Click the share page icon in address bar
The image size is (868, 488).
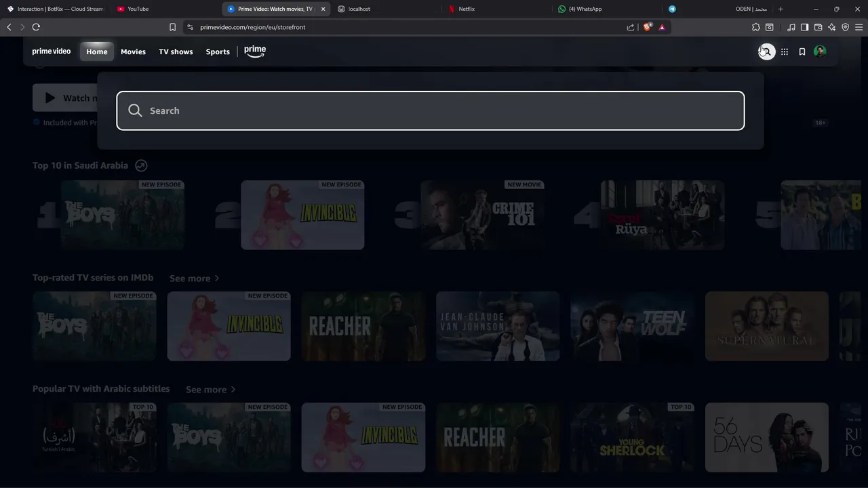(631, 27)
